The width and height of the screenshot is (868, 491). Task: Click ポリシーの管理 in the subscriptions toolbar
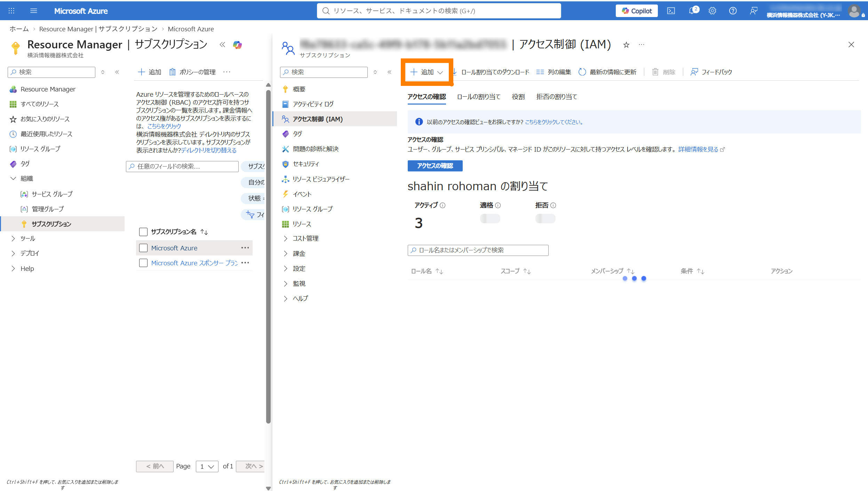click(x=192, y=72)
